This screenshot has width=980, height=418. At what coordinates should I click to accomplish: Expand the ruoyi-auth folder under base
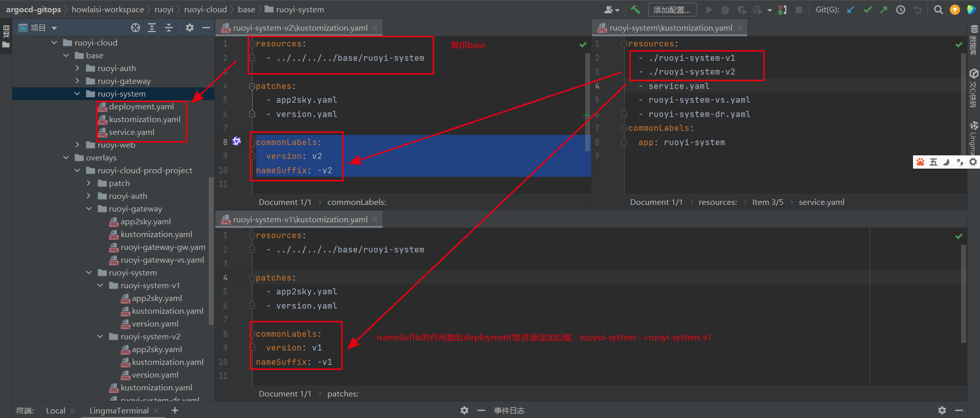(77, 68)
